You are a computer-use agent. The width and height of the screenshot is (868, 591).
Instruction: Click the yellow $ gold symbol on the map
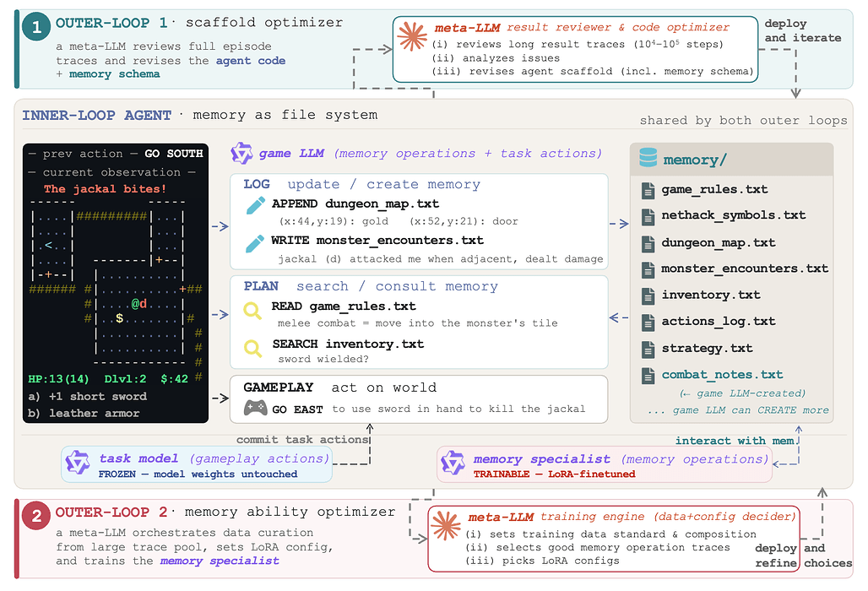[x=119, y=318]
